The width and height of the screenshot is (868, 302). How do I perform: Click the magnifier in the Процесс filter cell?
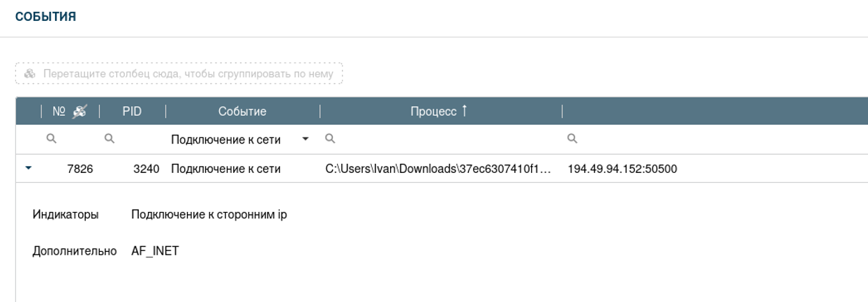pos(329,139)
